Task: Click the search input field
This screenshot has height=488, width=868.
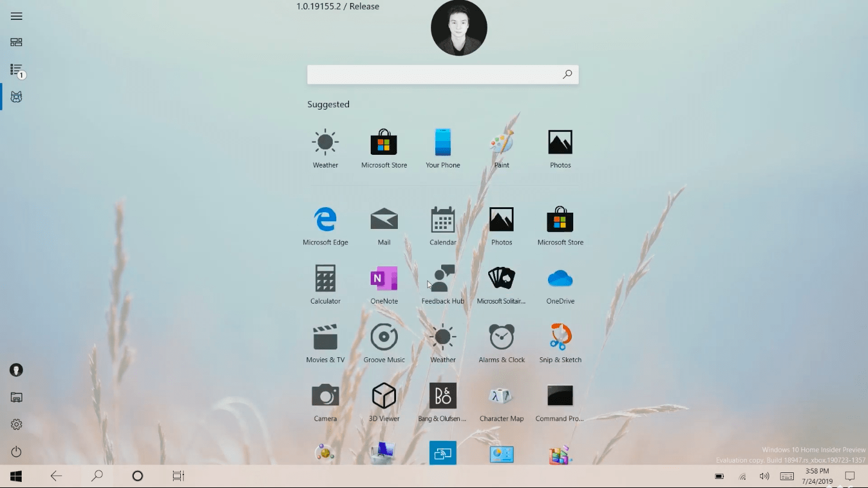Action: point(434,75)
